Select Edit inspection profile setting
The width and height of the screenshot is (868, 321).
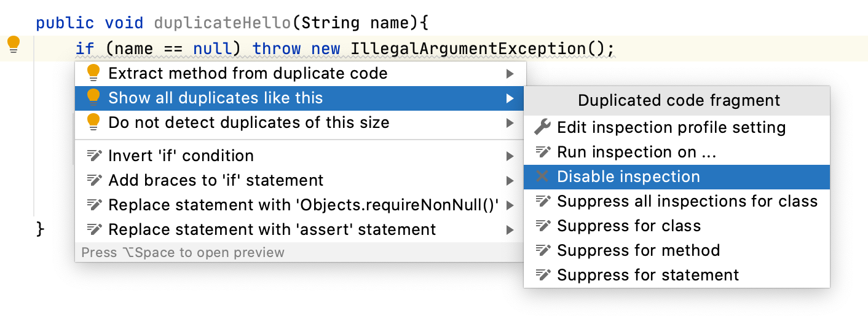tap(671, 127)
